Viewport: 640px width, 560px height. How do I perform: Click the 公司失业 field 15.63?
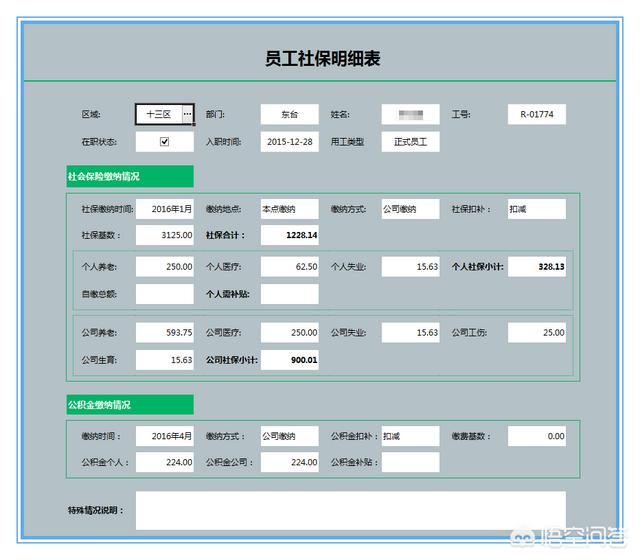pyautogui.click(x=411, y=333)
